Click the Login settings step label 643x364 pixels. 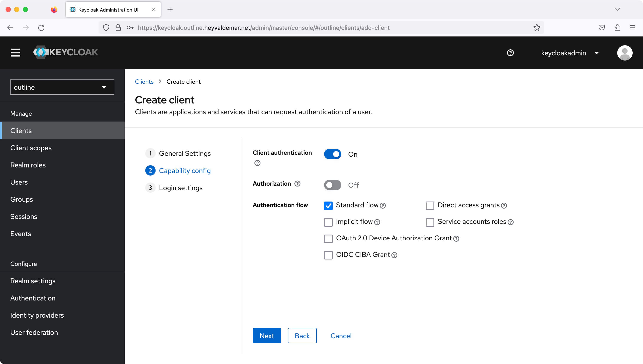coord(181,188)
